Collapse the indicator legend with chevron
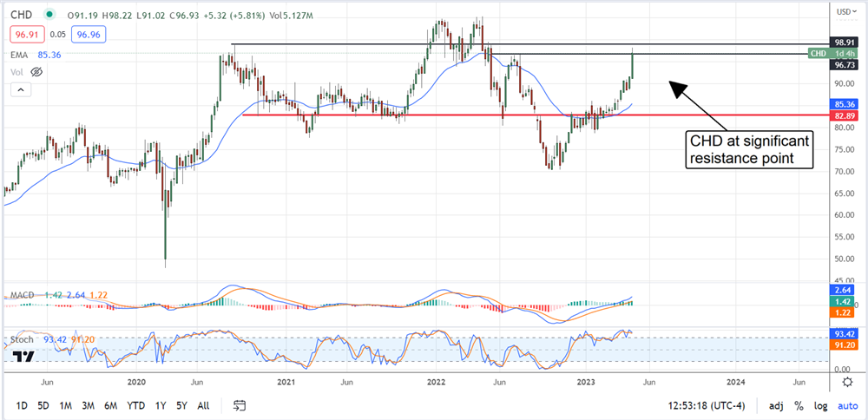The height and width of the screenshot is (420, 868). (19, 89)
